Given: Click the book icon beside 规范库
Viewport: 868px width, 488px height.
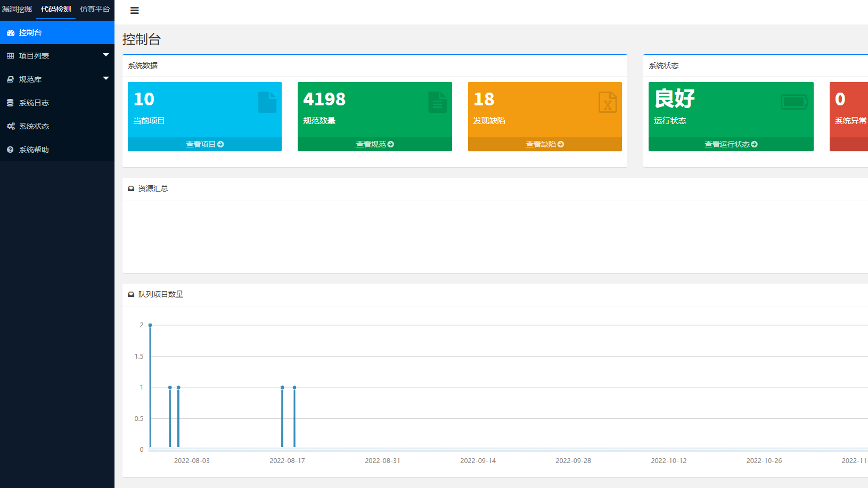Looking at the screenshot, I should coord(11,79).
